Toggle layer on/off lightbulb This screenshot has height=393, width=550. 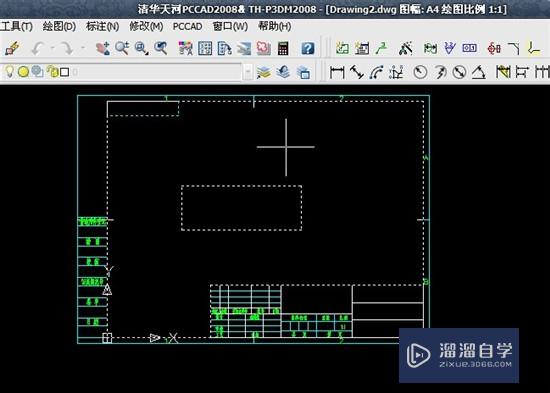[9, 72]
